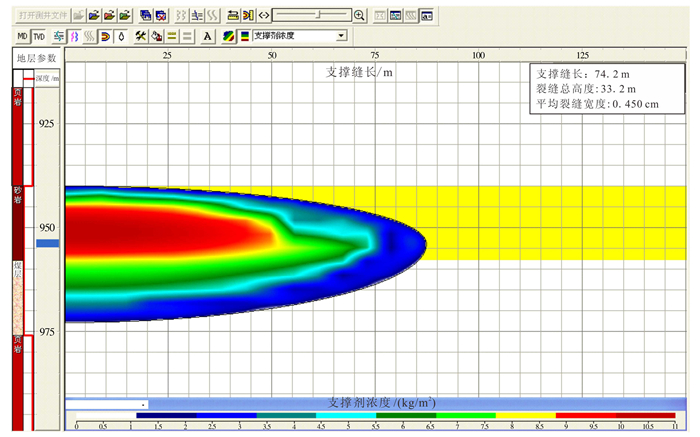Click the red color band on the legend
This screenshot has height=437, width=700.
pyautogui.click(x=614, y=415)
